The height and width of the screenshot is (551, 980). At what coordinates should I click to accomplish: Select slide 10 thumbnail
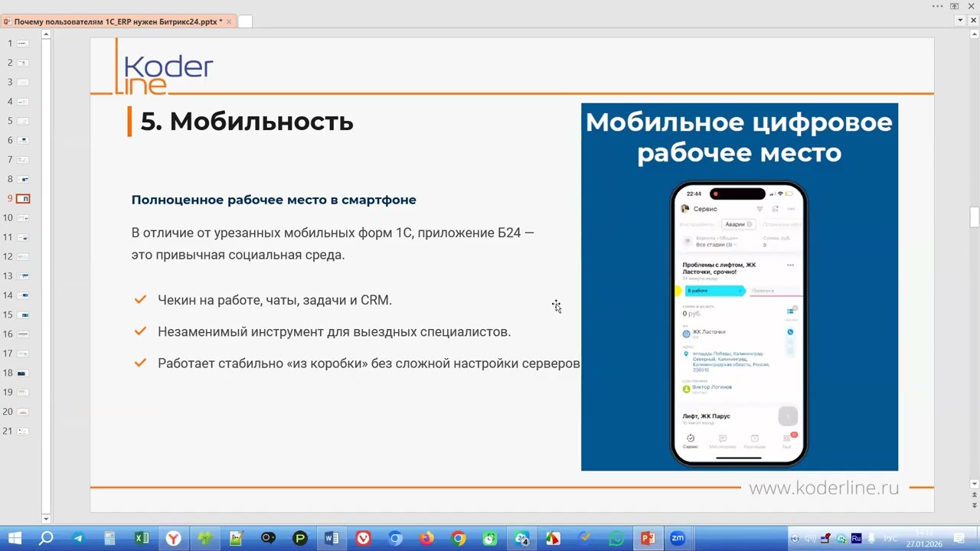(x=23, y=218)
